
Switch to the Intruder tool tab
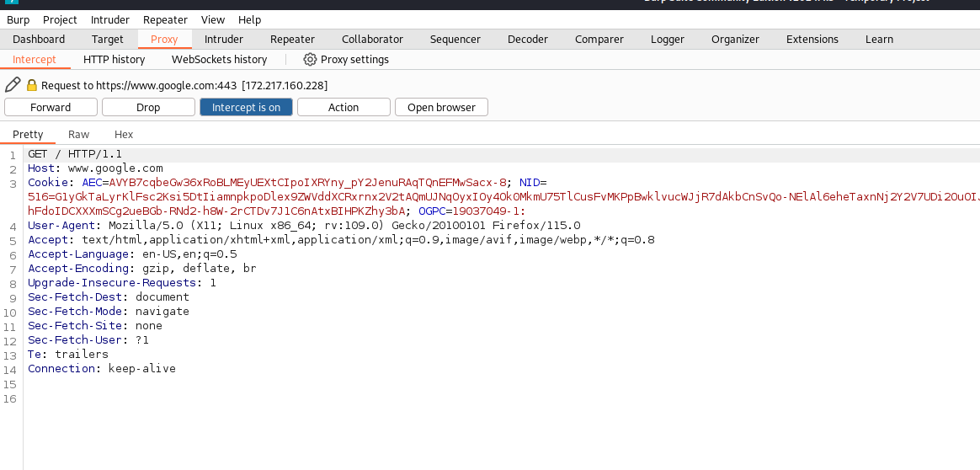[224, 40]
